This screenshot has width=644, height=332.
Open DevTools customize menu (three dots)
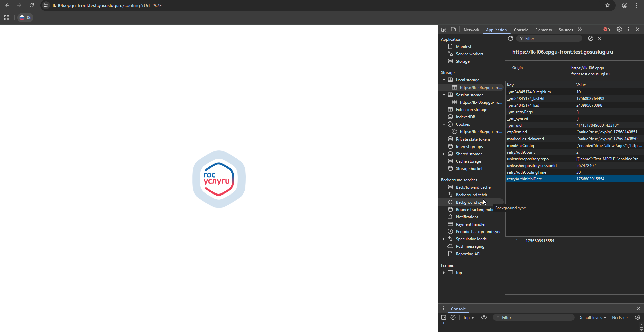[629, 30]
